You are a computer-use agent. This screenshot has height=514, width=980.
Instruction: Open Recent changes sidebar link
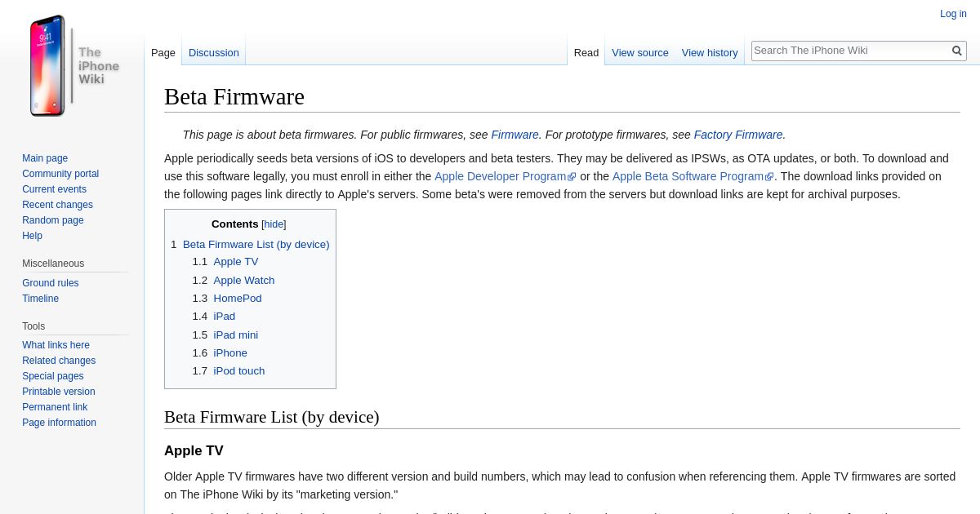[57, 205]
